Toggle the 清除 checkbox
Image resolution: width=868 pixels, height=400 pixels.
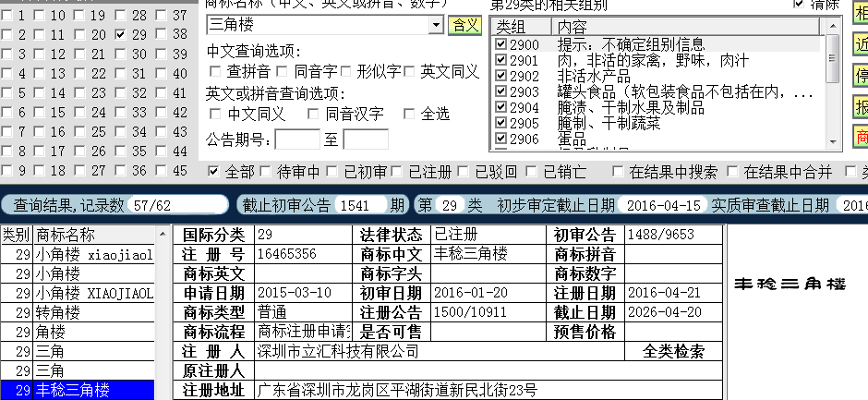(x=799, y=5)
